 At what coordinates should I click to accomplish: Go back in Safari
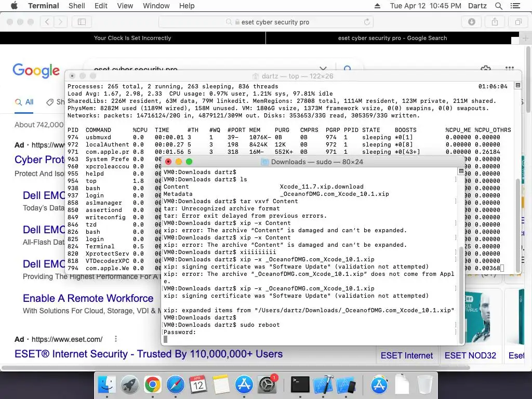[47, 22]
